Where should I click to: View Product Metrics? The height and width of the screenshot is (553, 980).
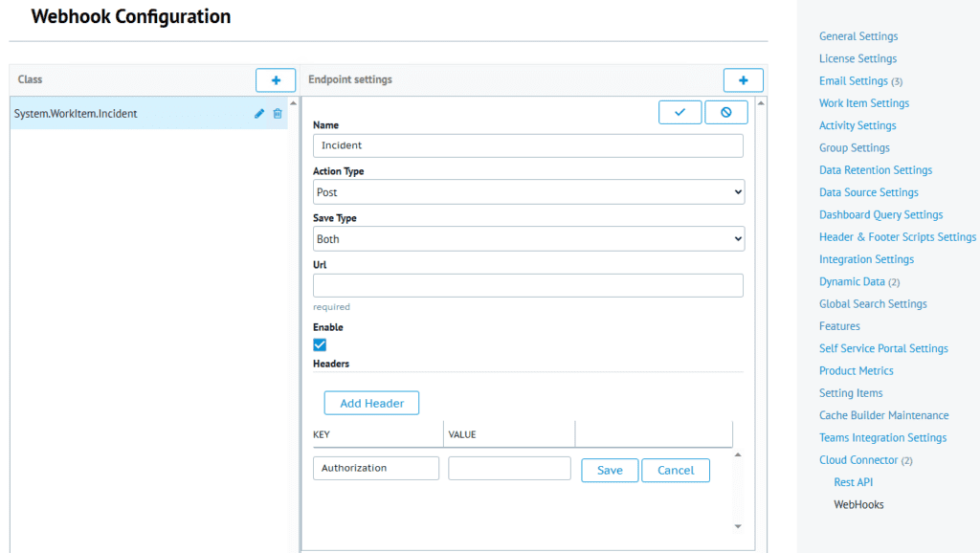point(857,371)
